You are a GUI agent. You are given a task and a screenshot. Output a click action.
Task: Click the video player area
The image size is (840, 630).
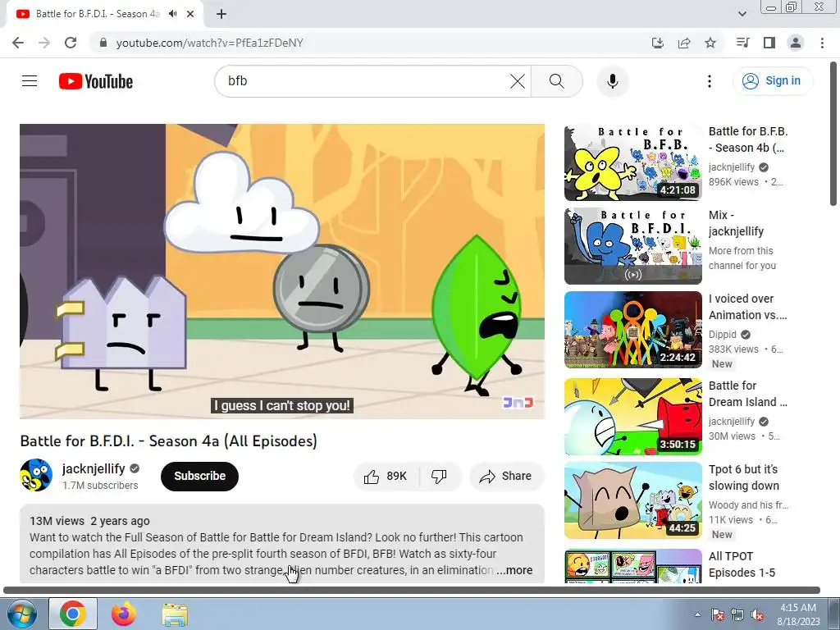(x=282, y=271)
